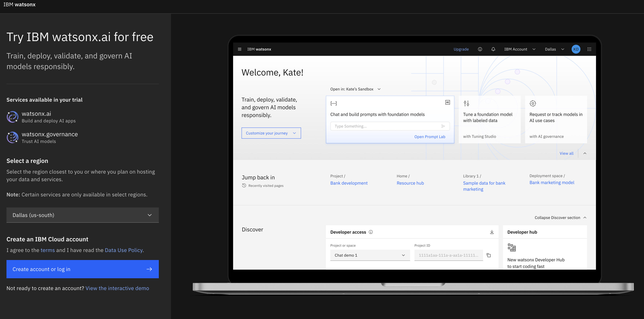Screen dimensions: 644x319
Task: Open the notifications bell
Action: 493,49
